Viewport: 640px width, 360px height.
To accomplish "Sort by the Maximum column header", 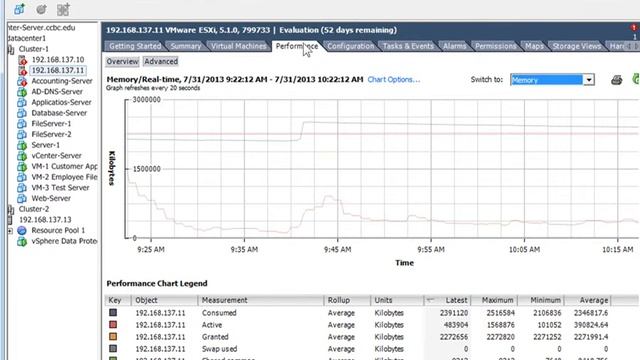I will click(x=494, y=300).
